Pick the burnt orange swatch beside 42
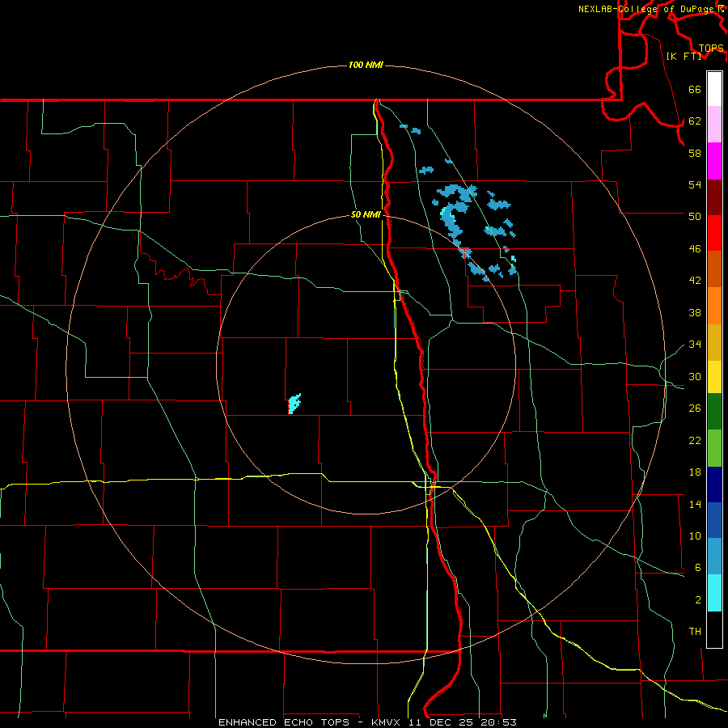 tap(714, 269)
